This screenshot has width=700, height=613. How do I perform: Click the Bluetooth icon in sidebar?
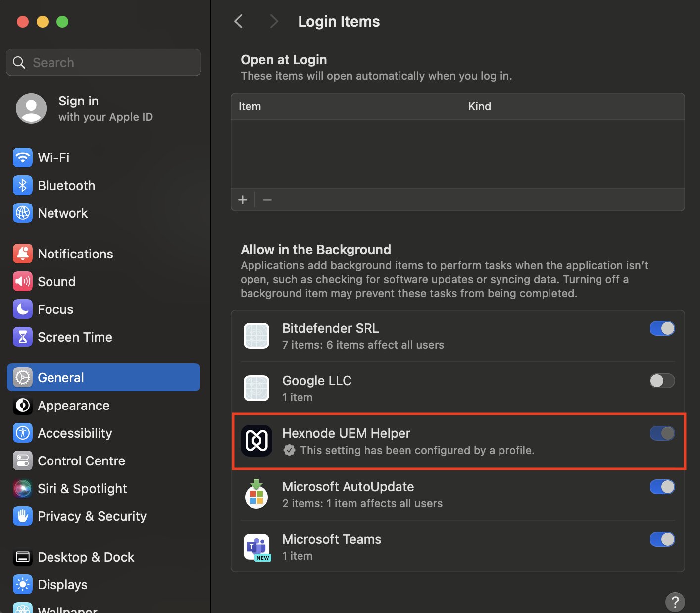pos(23,186)
